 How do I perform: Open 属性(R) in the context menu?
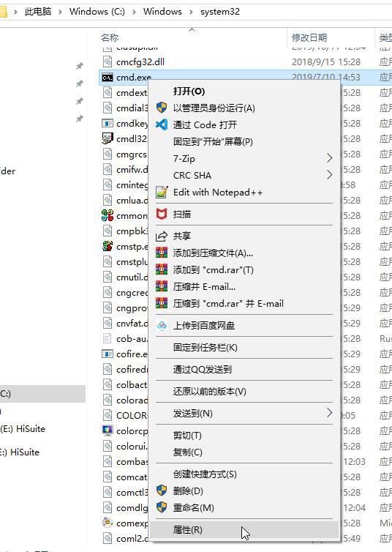click(244, 529)
